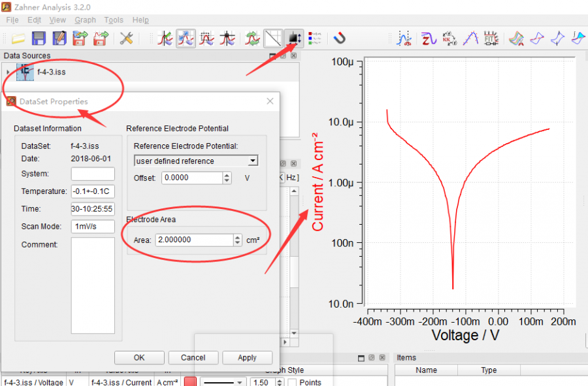Open the line style dropdown in Graph Style
Screen dimensions: 588x386
(222, 382)
